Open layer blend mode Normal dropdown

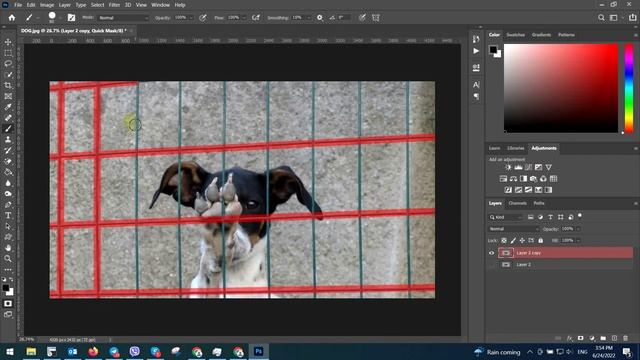(513, 229)
